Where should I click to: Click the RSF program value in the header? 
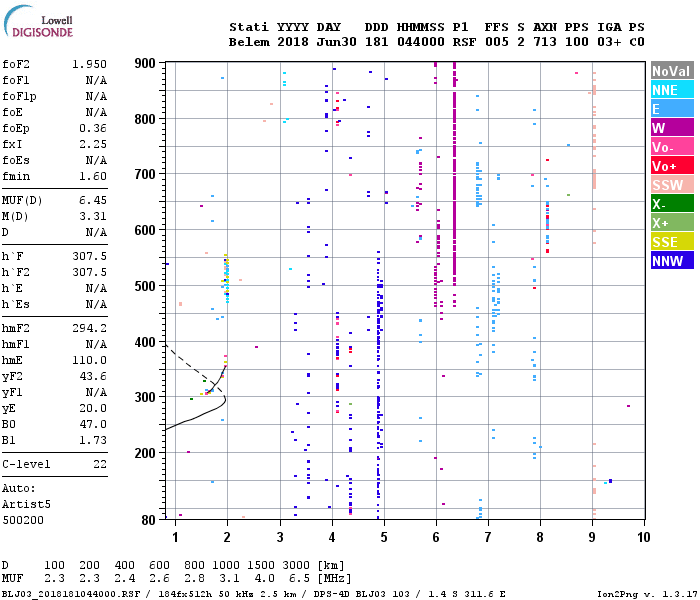pos(464,42)
